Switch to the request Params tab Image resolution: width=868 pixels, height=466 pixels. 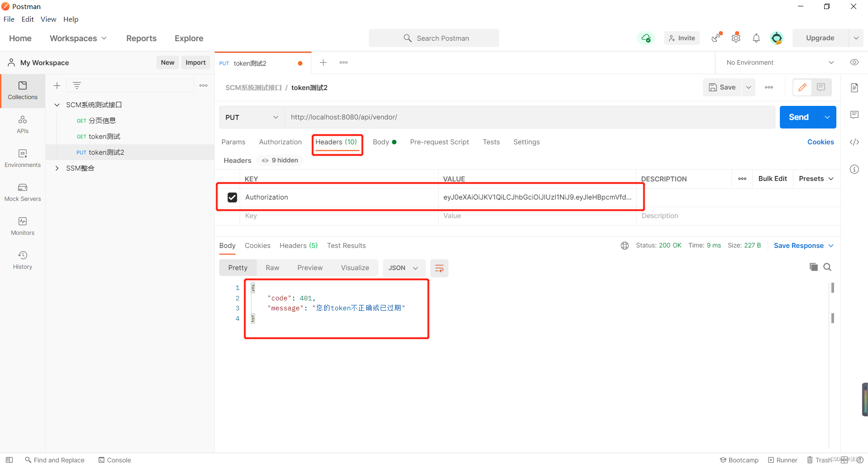coord(233,142)
